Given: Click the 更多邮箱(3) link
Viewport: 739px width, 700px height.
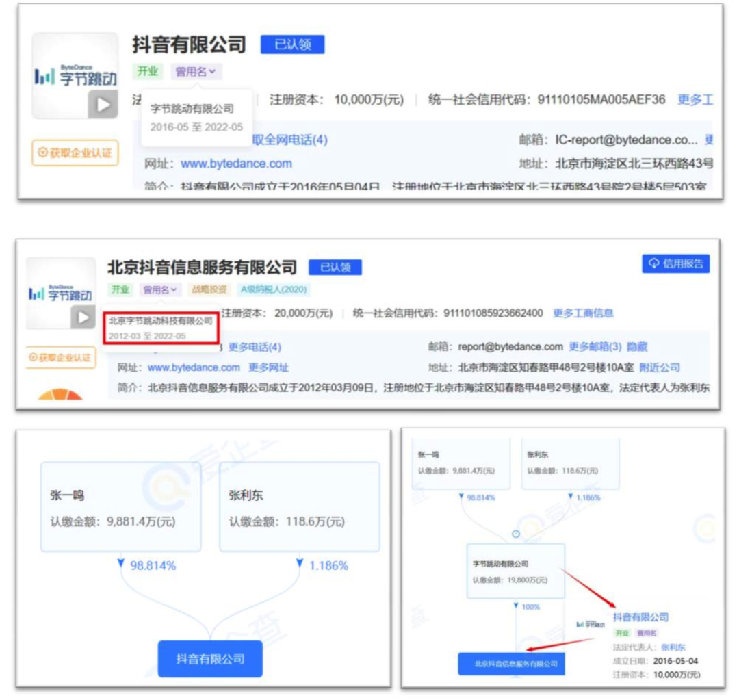Looking at the screenshot, I should click(595, 346).
